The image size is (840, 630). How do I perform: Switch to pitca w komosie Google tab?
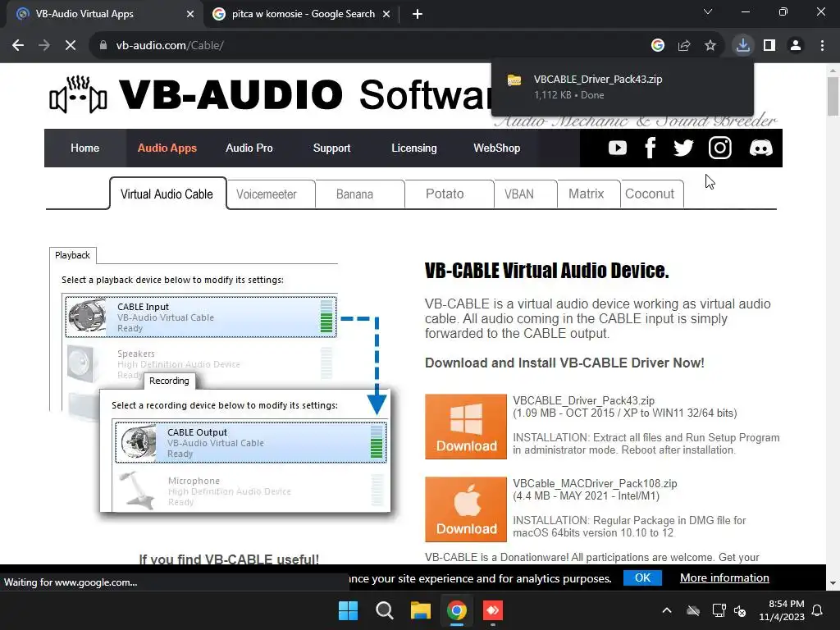pos(303,14)
